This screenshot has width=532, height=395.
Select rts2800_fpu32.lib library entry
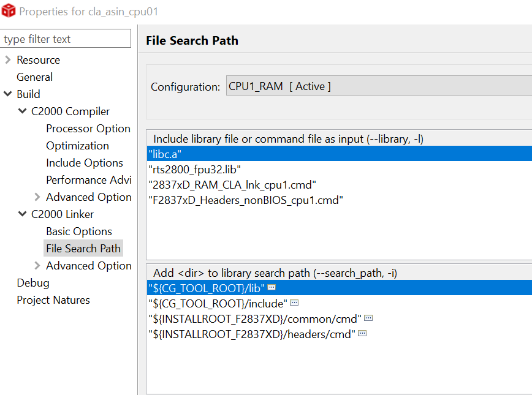(x=194, y=169)
